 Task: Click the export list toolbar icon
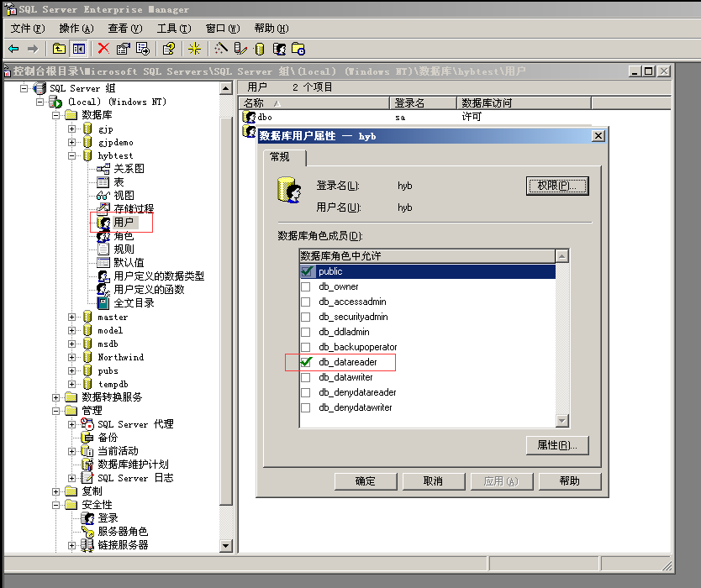[143, 49]
